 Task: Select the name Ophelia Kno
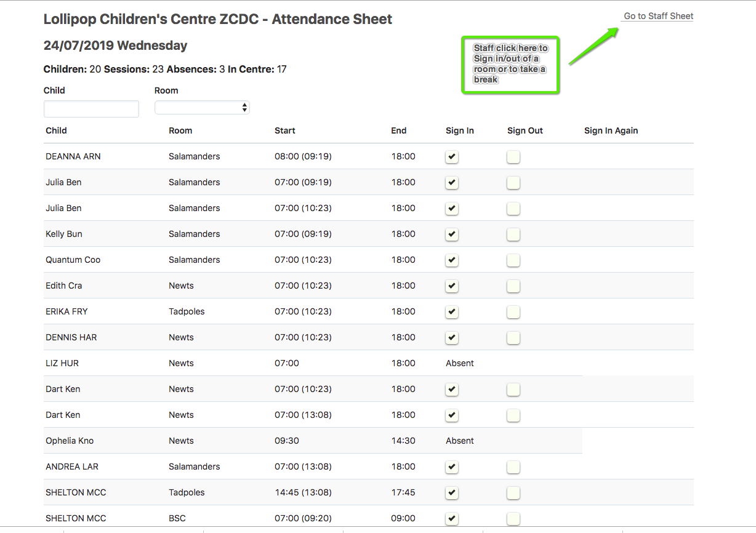pyautogui.click(x=70, y=441)
